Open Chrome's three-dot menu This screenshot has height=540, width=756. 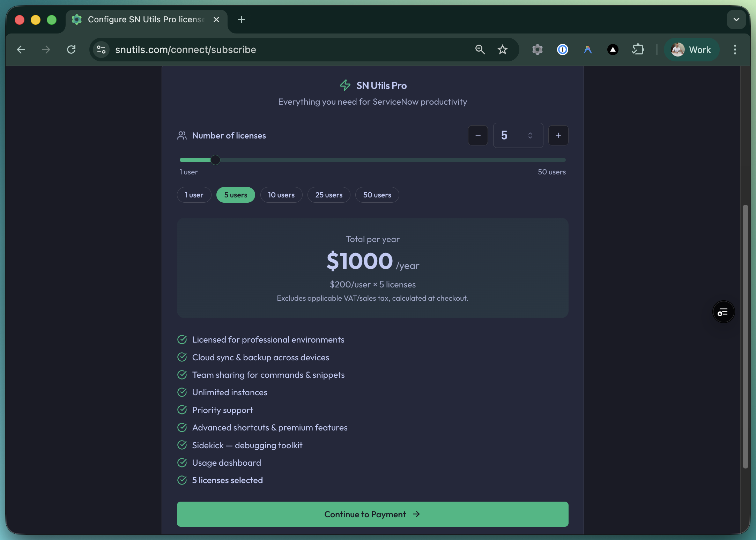click(x=734, y=50)
